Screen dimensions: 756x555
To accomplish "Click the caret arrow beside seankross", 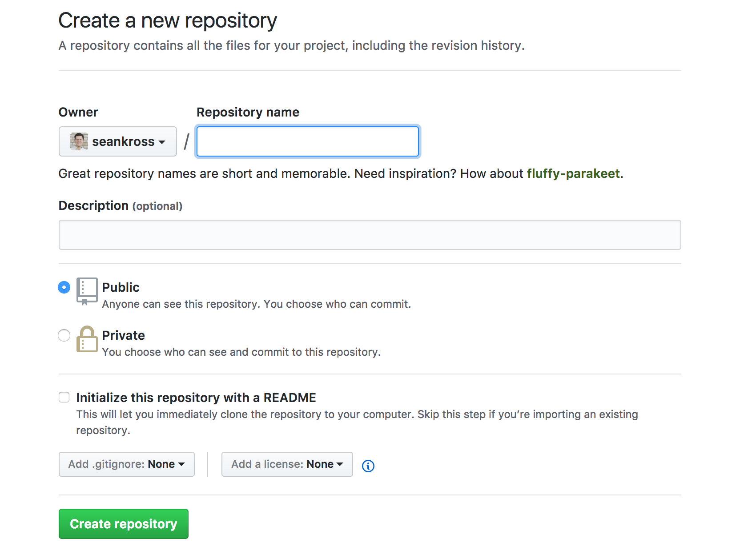I will pos(162,142).
